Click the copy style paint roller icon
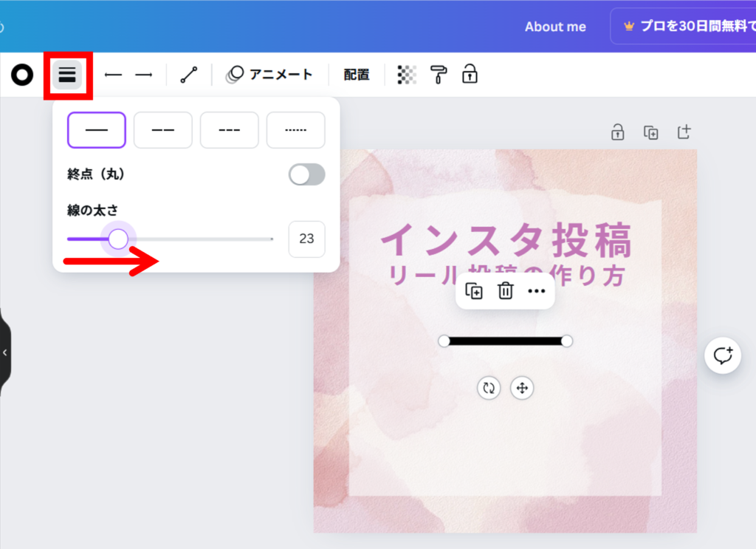The image size is (756, 549). (x=439, y=75)
